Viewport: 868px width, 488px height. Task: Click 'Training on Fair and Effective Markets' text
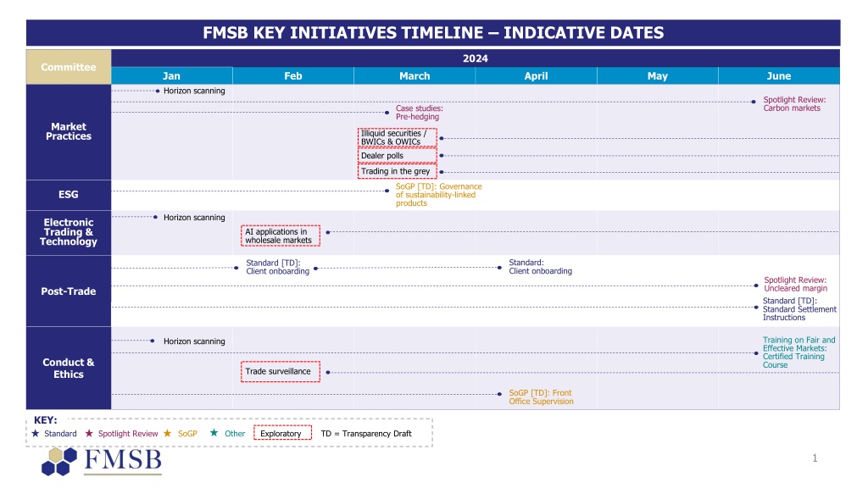pos(798,352)
